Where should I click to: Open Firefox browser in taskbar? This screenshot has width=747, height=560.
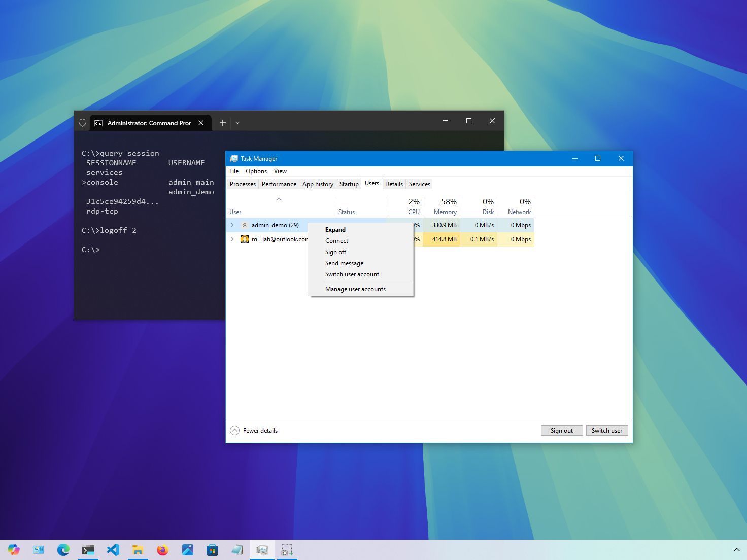point(162,550)
